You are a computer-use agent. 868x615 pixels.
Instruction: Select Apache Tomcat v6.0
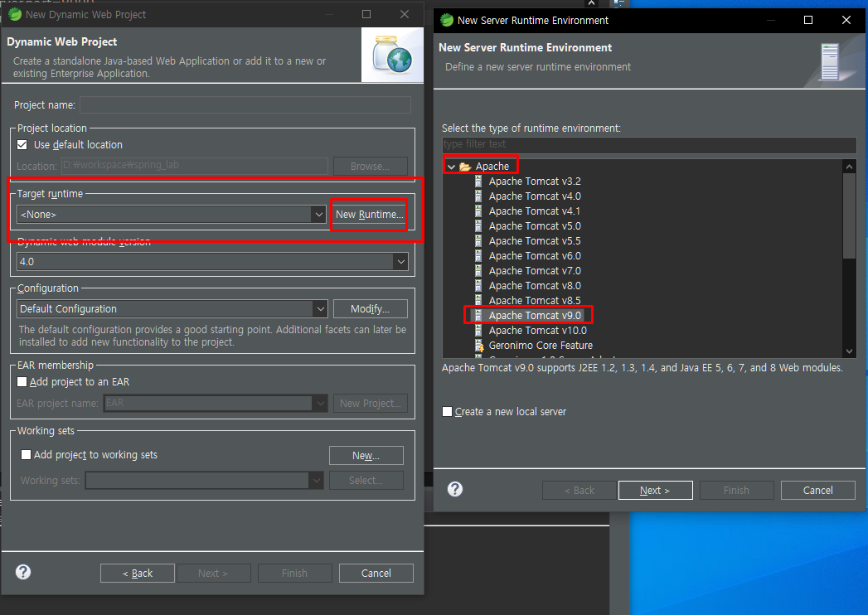click(535, 256)
